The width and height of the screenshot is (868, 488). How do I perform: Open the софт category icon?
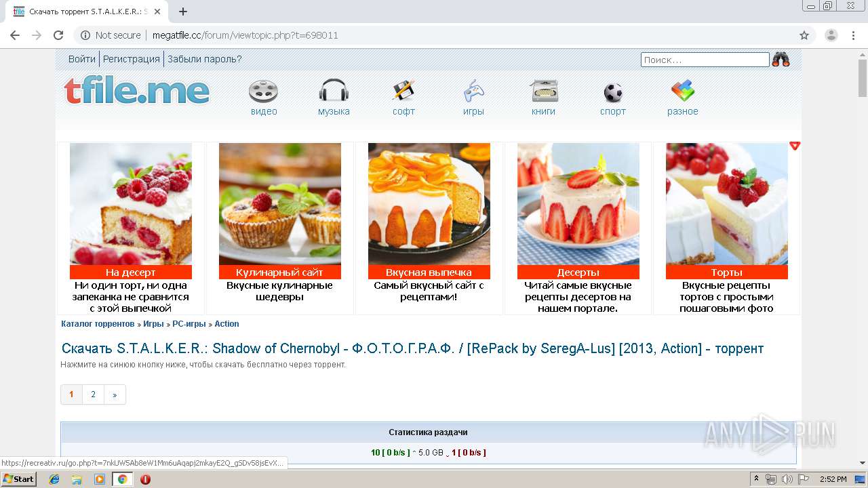(x=403, y=91)
